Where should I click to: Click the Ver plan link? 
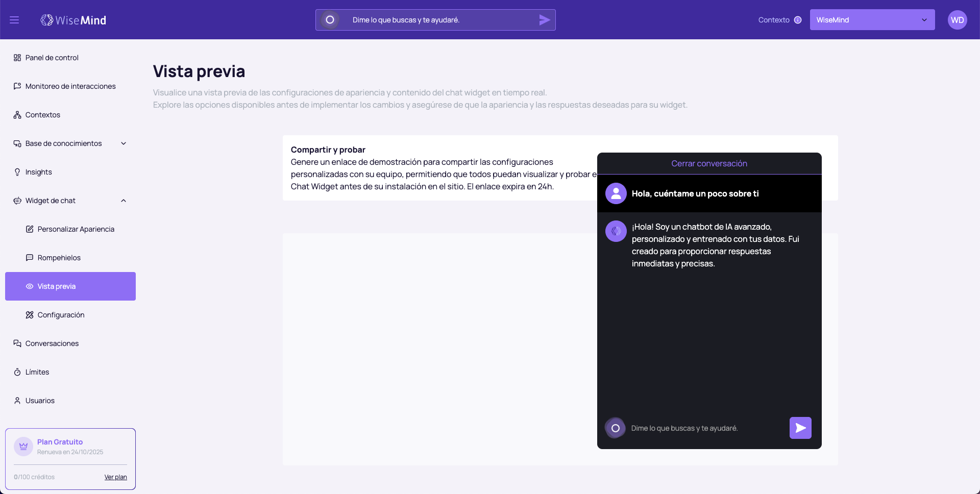115,477
